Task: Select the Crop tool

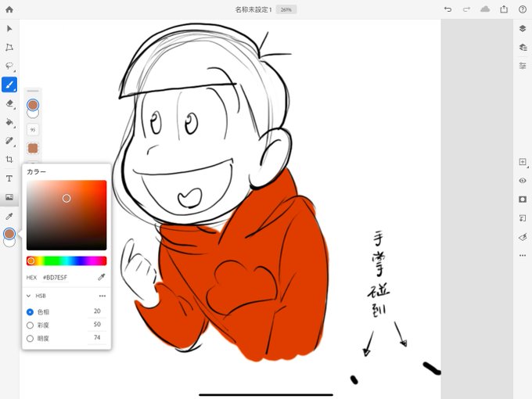Action: point(9,159)
